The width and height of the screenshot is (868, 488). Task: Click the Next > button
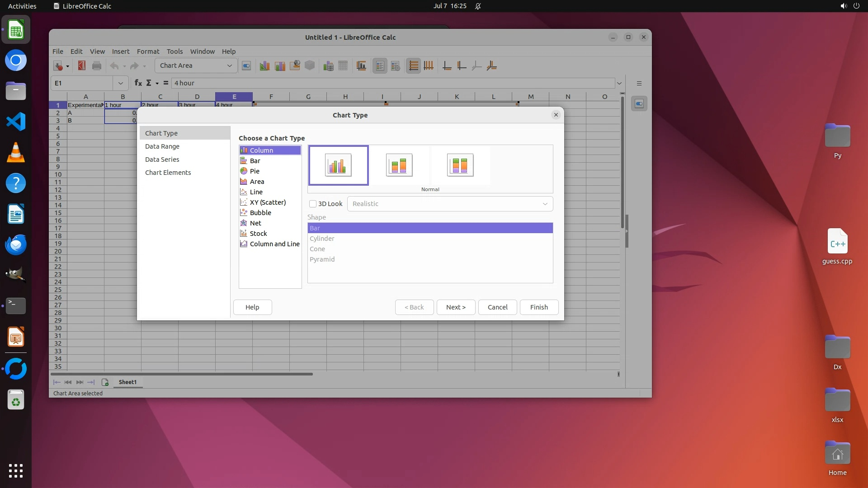pyautogui.click(x=456, y=307)
